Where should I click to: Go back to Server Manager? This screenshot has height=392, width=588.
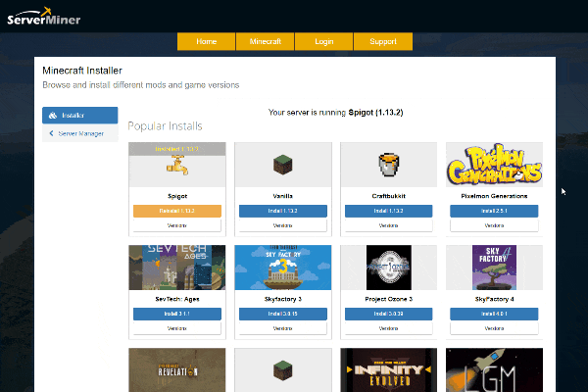[x=80, y=133]
